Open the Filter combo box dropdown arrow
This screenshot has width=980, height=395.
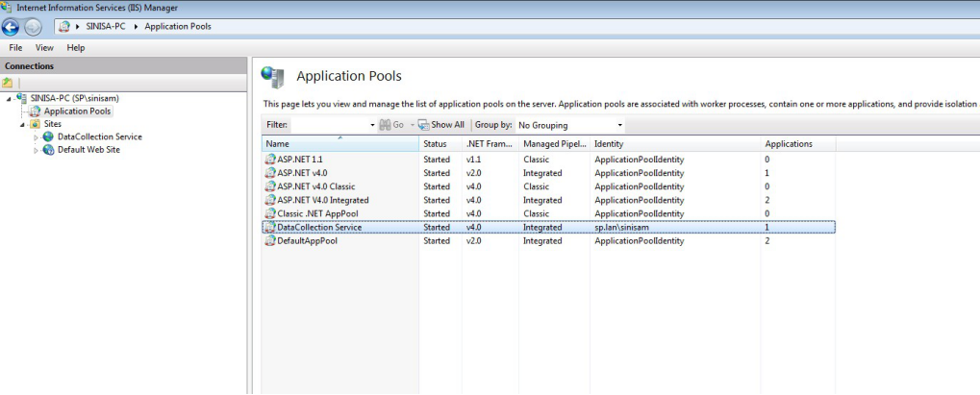[x=372, y=125]
